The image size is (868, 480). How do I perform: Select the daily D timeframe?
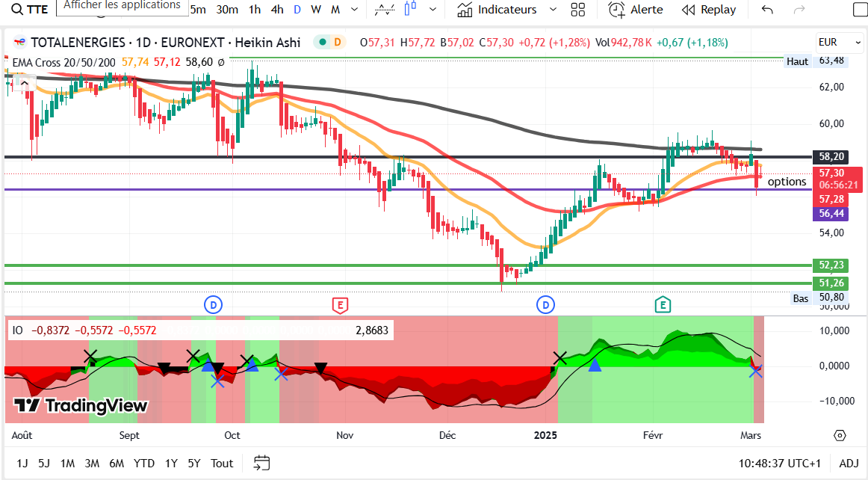coord(297,10)
